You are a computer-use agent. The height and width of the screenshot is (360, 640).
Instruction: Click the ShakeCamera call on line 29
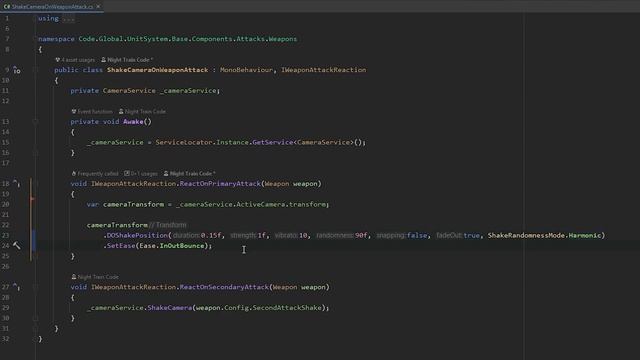[169, 307]
